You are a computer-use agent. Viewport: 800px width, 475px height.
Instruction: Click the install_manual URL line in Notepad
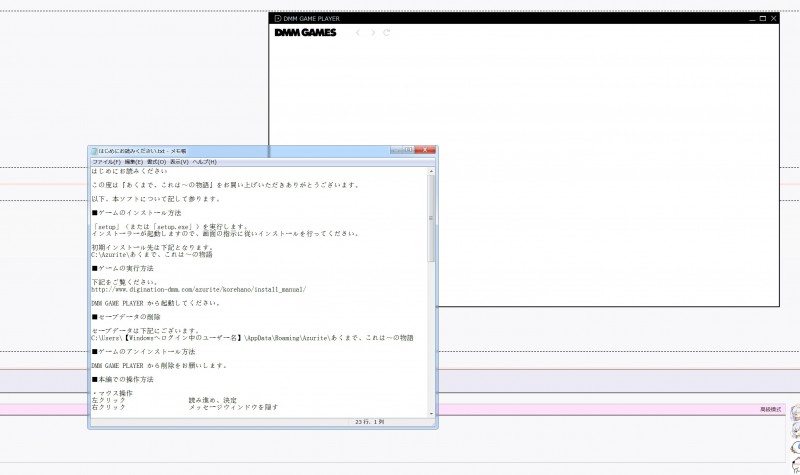click(198, 289)
